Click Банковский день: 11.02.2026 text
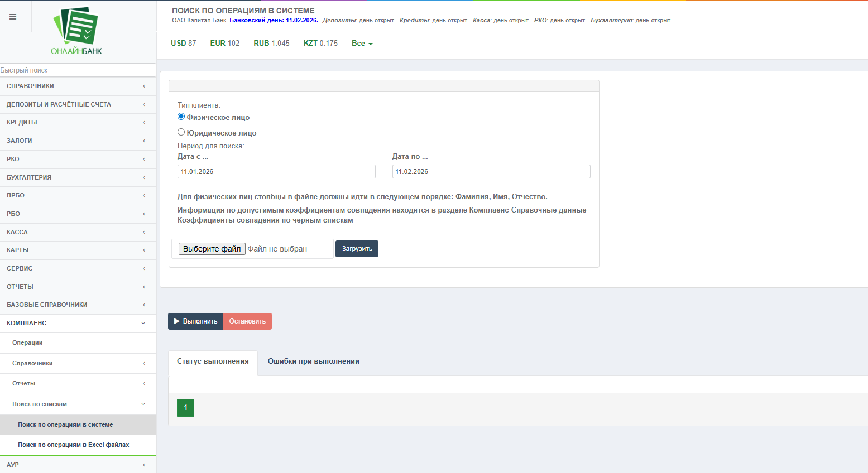The width and height of the screenshot is (868, 473). pyautogui.click(x=274, y=21)
